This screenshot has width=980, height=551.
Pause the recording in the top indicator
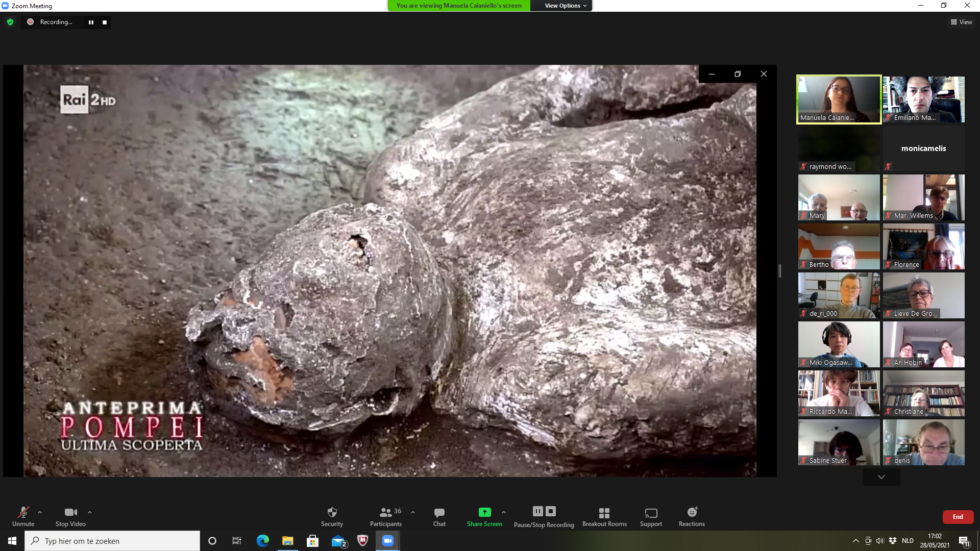click(x=91, y=22)
